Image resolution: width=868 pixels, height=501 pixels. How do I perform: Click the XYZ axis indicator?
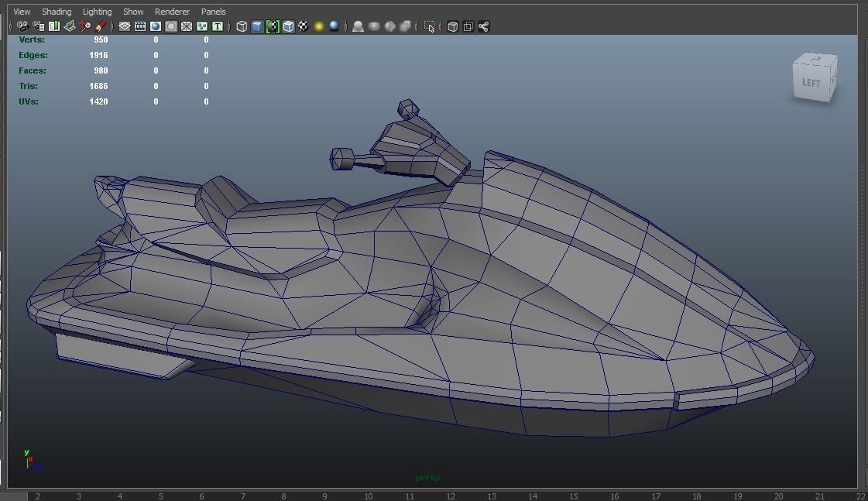pyautogui.click(x=30, y=459)
